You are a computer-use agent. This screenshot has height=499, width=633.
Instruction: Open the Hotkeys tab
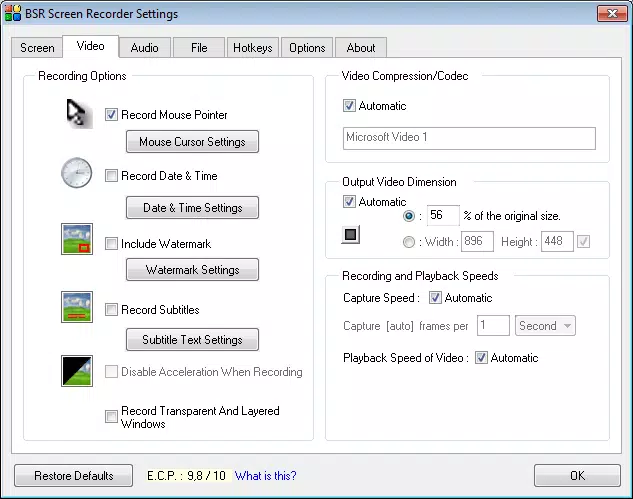pyautogui.click(x=253, y=48)
